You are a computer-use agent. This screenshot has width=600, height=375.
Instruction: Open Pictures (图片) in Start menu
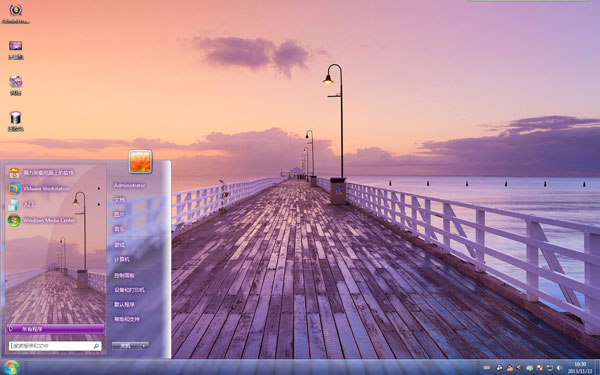tap(119, 215)
